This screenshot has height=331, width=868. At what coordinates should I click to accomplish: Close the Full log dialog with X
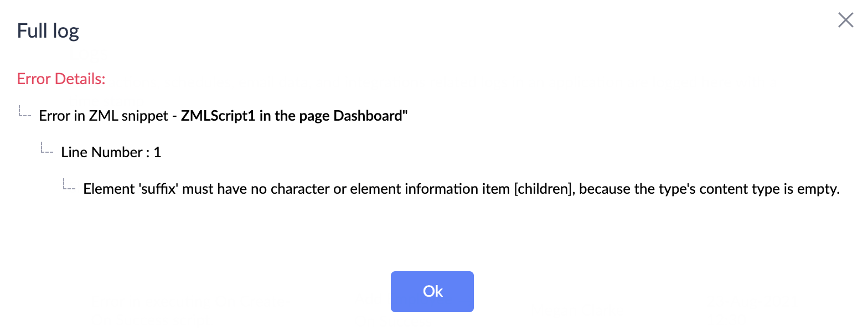click(845, 20)
